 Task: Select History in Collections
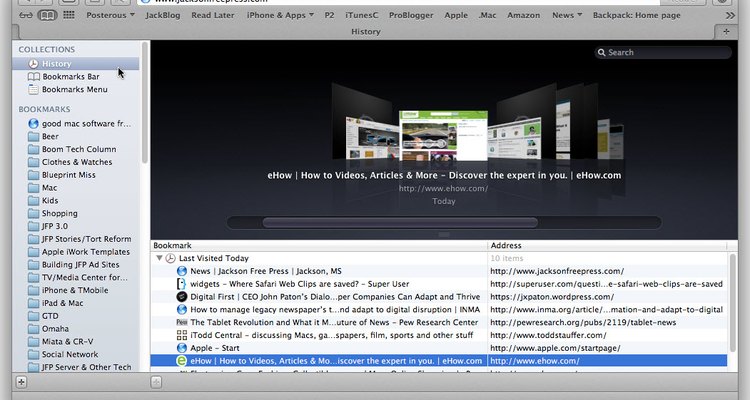pos(76,64)
